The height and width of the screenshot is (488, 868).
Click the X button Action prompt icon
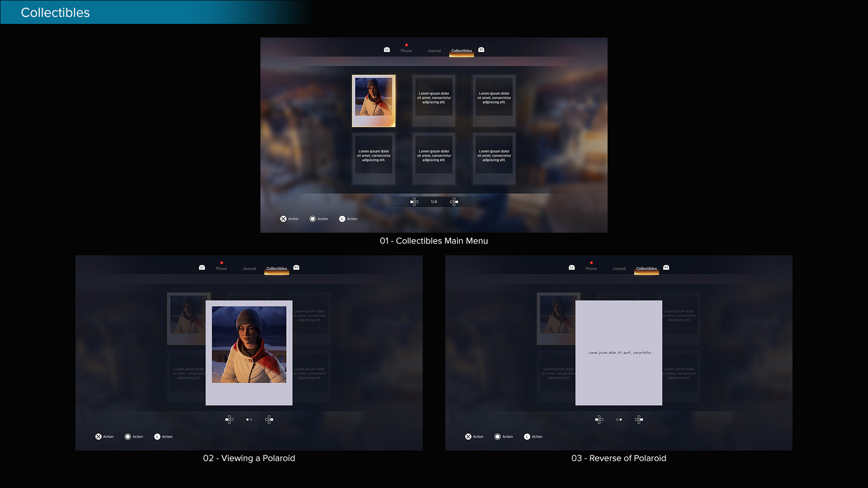tap(282, 219)
